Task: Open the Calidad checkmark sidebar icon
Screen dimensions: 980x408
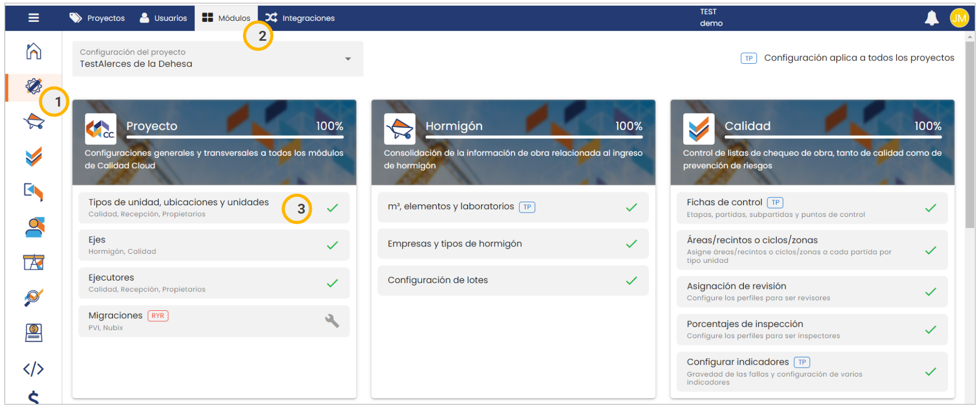Action: [x=33, y=157]
